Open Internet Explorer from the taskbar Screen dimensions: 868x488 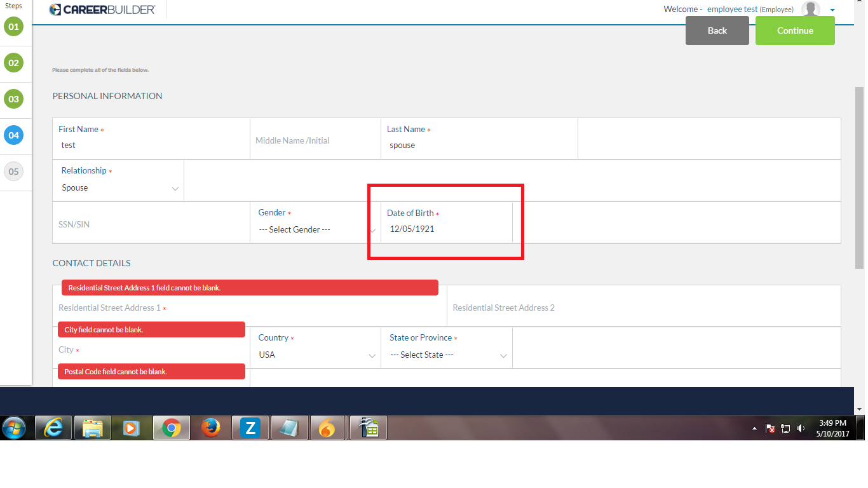53,427
